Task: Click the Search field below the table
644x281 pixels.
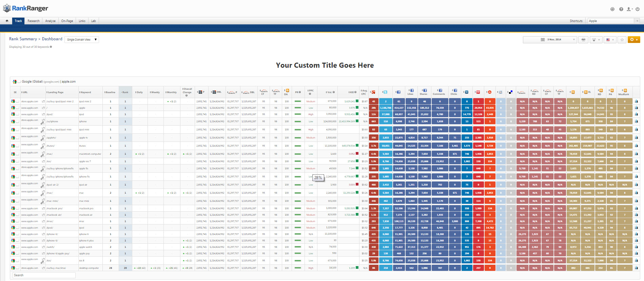Action: pyautogui.click(x=44, y=275)
